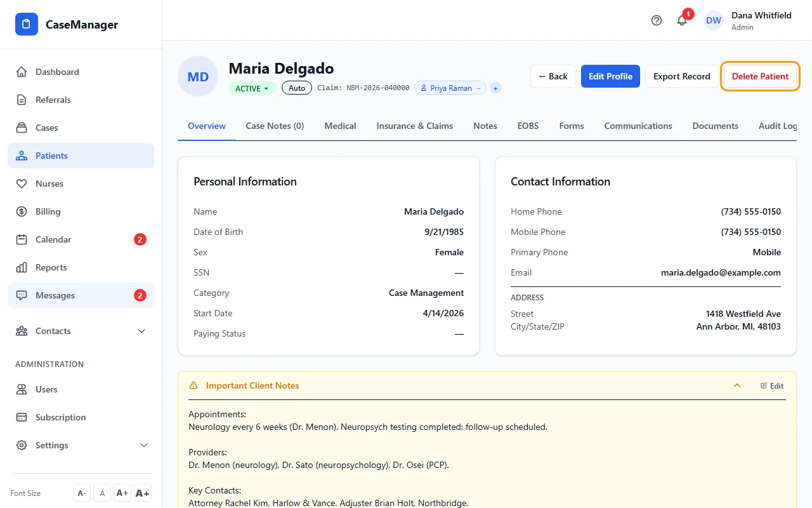Open the Patients sidebar item
Screen dimensions: 812x508
click(81, 156)
